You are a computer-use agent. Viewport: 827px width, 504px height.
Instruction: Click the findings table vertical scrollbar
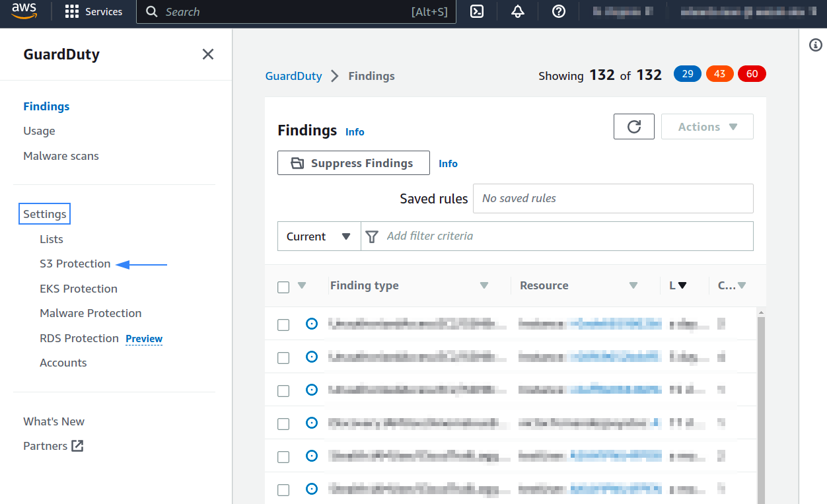pyautogui.click(x=760, y=410)
